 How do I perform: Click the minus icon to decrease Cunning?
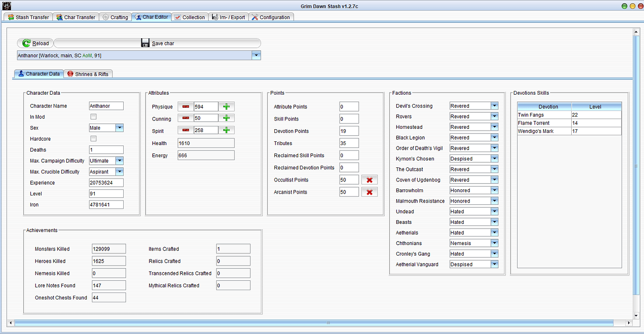[x=185, y=118]
